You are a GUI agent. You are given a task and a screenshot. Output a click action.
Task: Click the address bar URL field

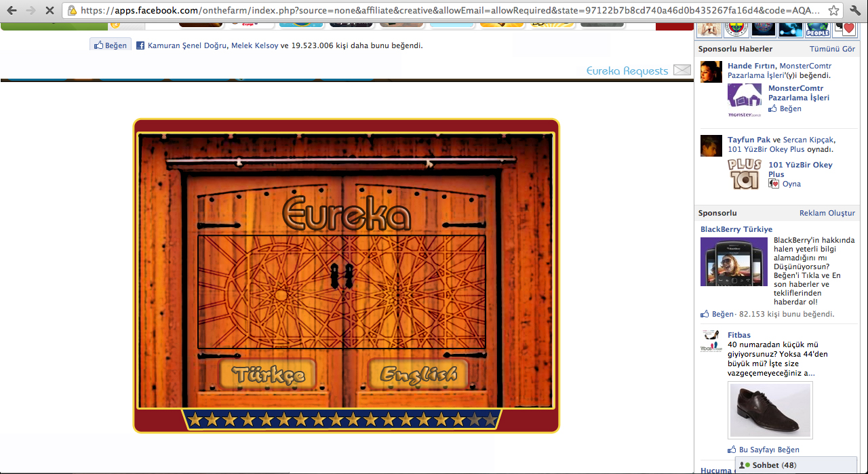coord(448,11)
